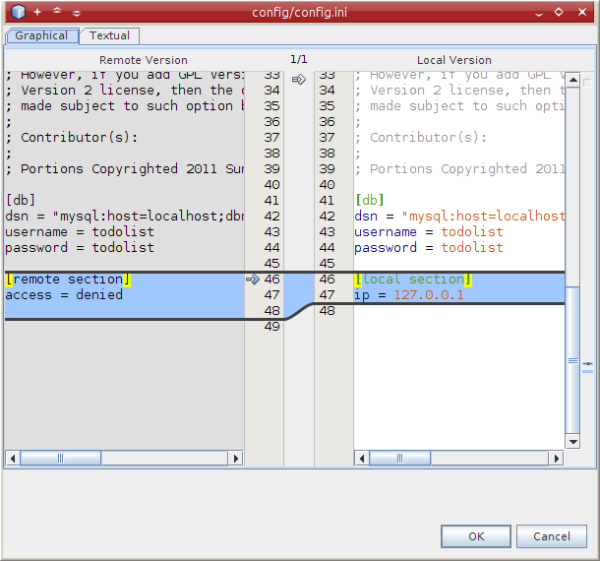Click the replace-all arrow icon under 1/1
The width and height of the screenshot is (600, 561).
298,79
